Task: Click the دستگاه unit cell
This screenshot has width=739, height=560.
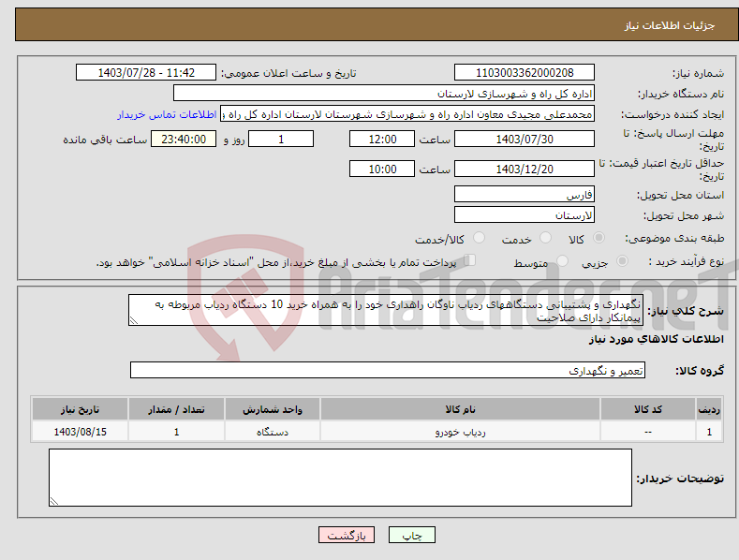Action: pyautogui.click(x=273, y=432)
